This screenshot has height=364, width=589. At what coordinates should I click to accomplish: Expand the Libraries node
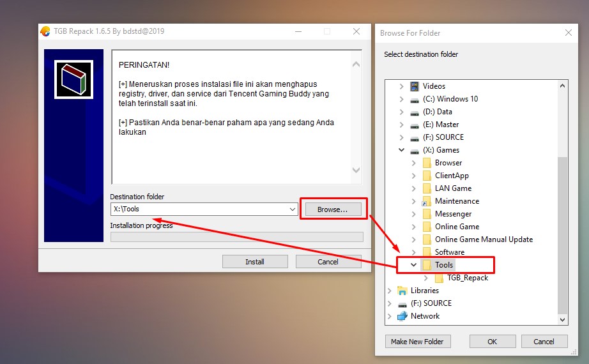click(x=390, y=291)
